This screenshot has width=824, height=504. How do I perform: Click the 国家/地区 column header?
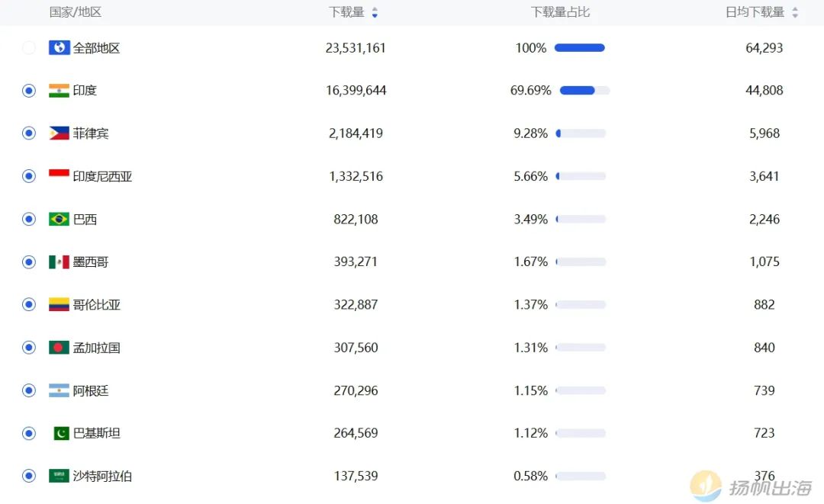tap(76, 12)
